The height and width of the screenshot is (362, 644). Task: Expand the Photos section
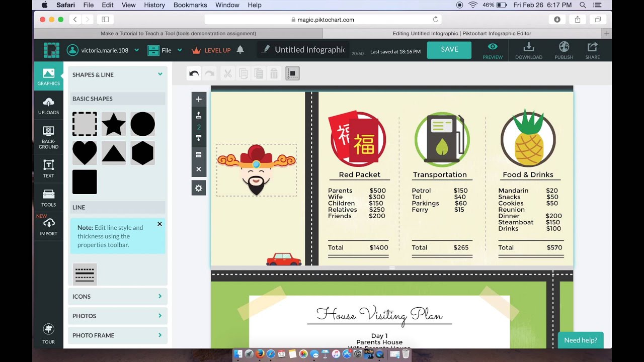(x=117, y=316)
